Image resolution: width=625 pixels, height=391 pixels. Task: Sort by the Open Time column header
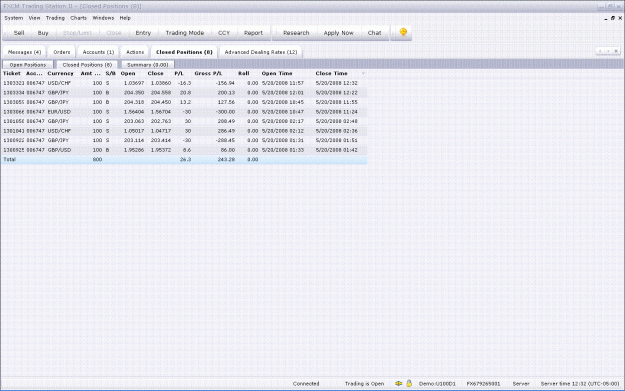(x=277, y=73)
